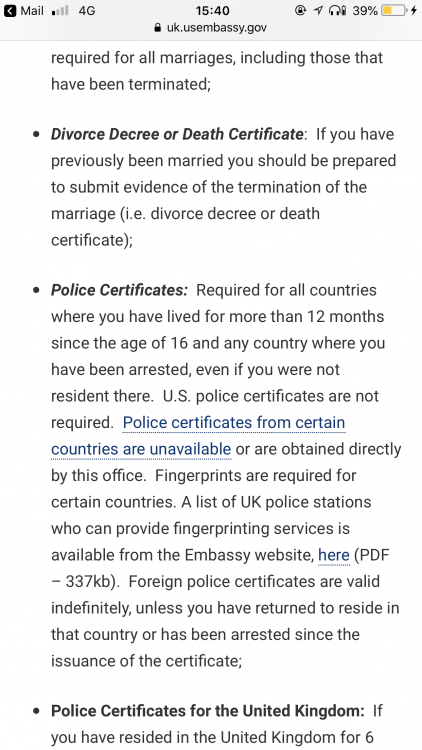Tap the 39% battery percentage text

[365, 11]
